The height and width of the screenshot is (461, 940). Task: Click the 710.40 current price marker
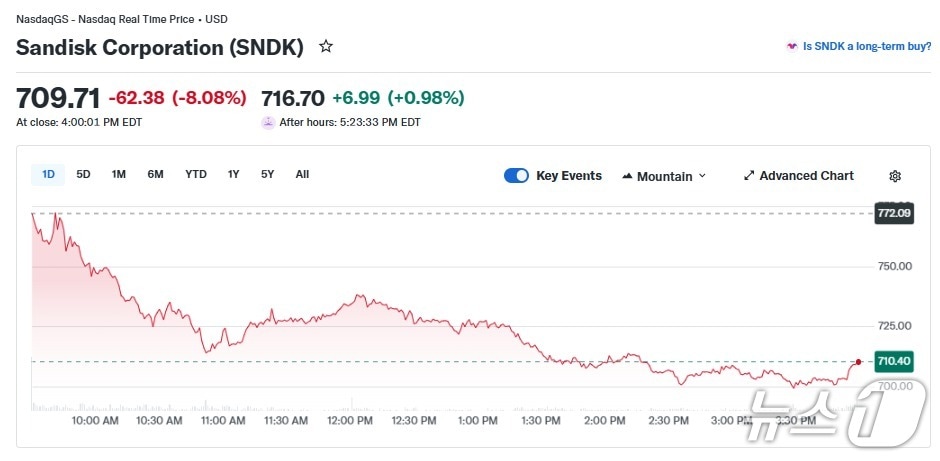tap(893, 361)
